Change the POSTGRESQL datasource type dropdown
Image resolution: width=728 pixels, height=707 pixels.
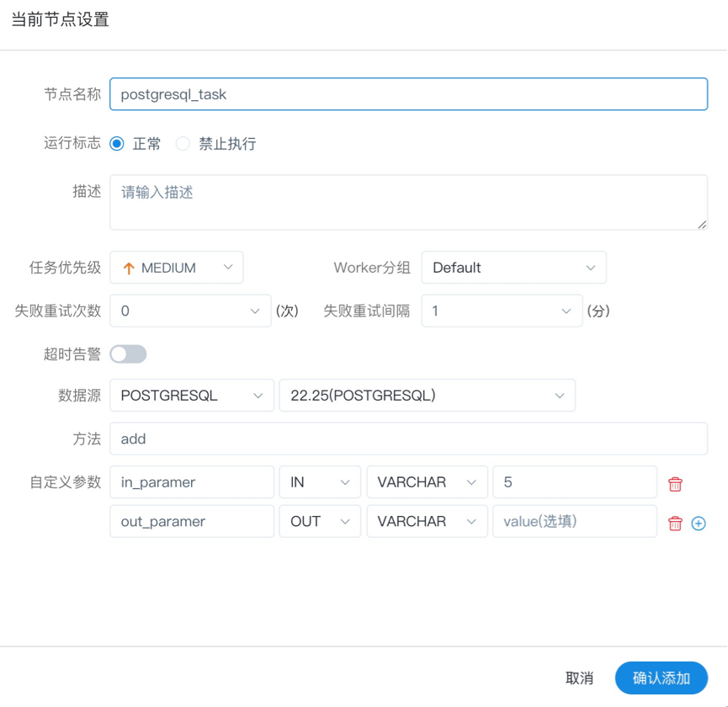pyautogui.click(x=192, y=396)
